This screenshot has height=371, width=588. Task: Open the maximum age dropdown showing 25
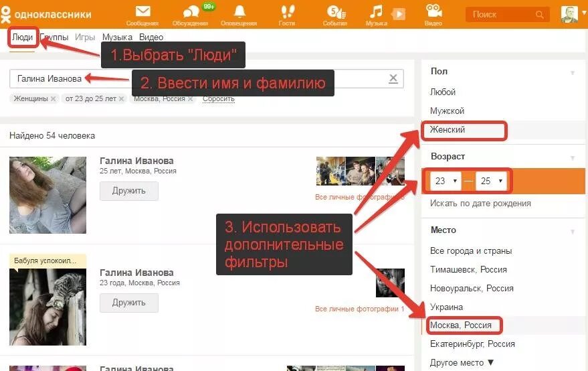coord(491,181)
